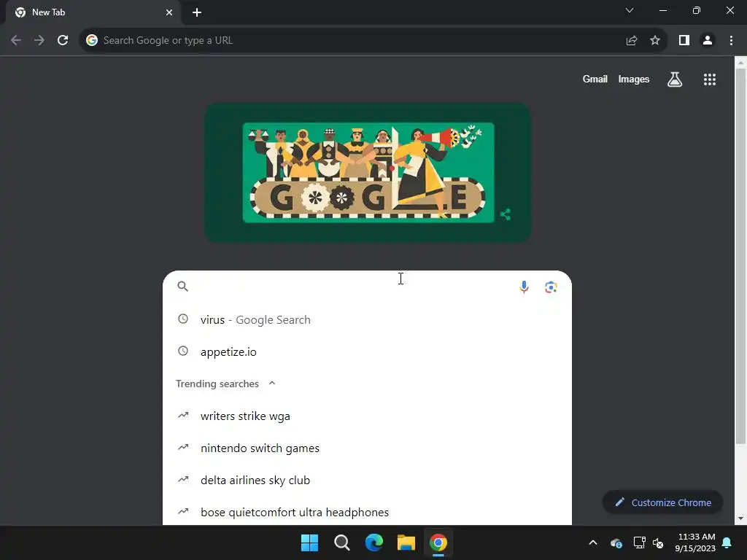The image size is (747, 560).
Task: Share the Google Doodle
Action: coord(506,215)
